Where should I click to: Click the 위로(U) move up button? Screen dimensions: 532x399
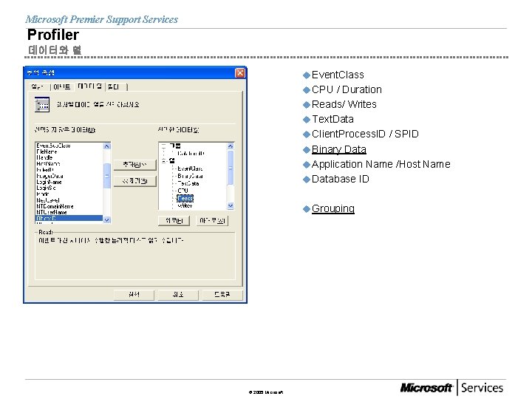[x=174, y=221]
